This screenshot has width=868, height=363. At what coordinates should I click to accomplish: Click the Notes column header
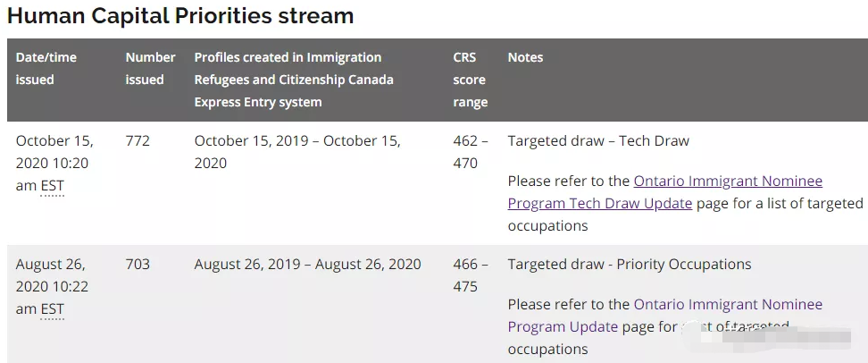pyautogui.click(x=525, y=57)
